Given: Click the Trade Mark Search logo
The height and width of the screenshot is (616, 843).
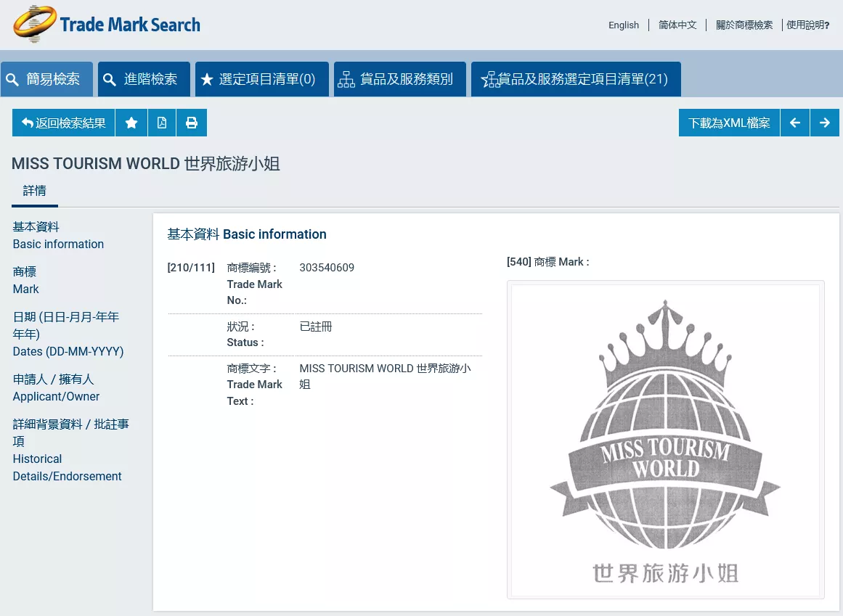Looking at the screenshot, I should click(107, 24).
